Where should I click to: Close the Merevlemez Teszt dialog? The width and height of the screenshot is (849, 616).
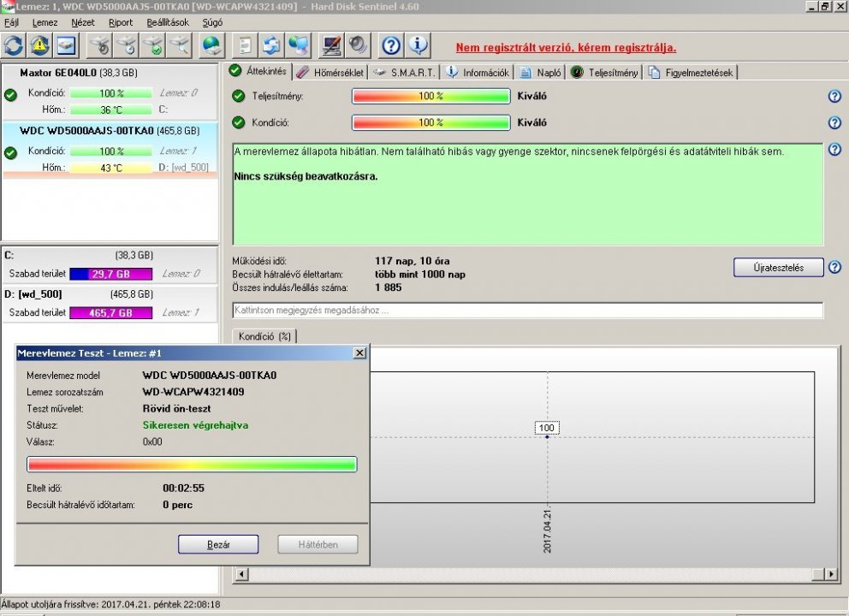[359, 353]
